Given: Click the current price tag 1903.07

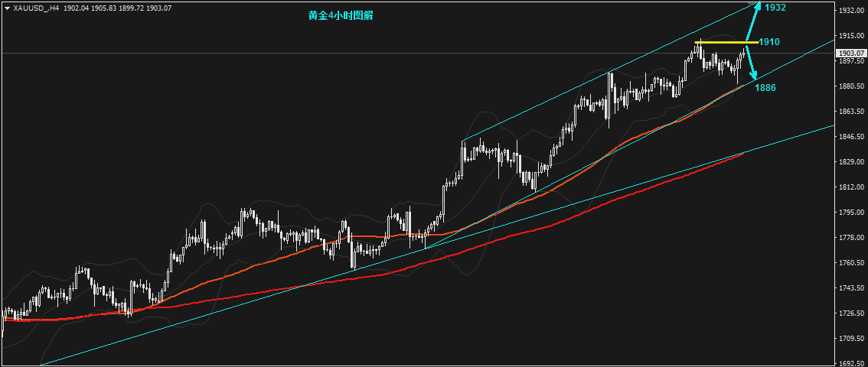Looking at the screenshot, I should 851,53.
